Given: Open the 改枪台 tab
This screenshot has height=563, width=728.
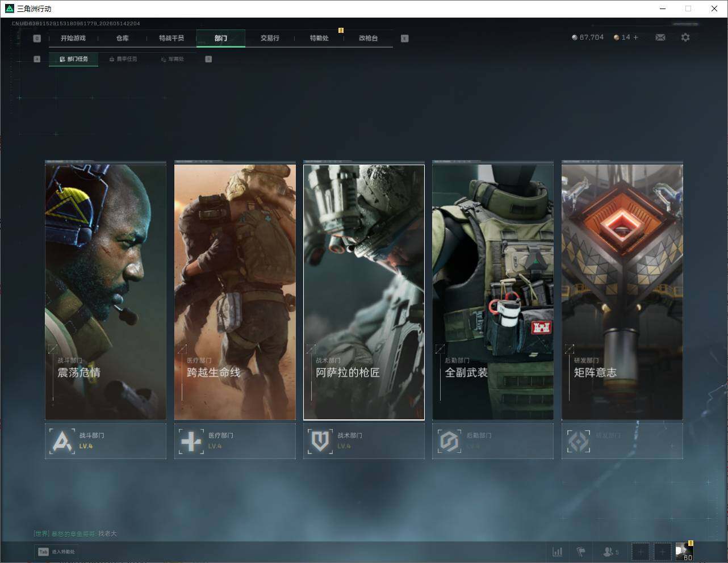Looking at the screenshot, I should 368,38.
